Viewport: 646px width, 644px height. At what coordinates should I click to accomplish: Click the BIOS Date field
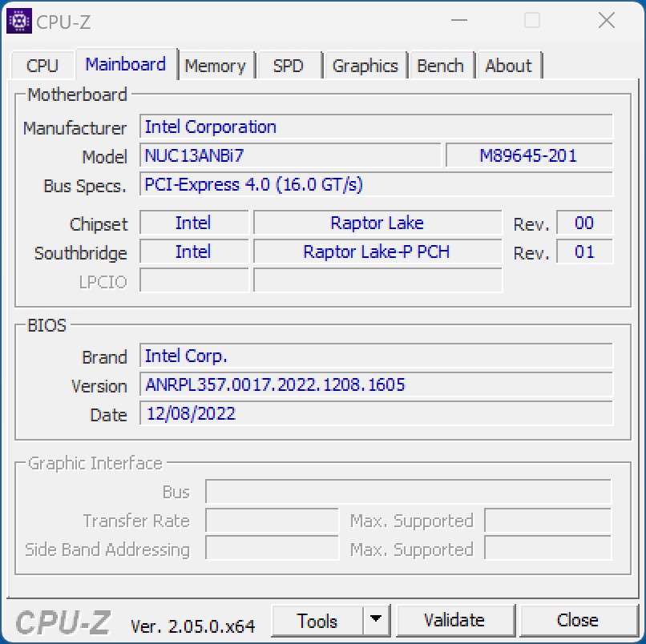tap(376, 413)
